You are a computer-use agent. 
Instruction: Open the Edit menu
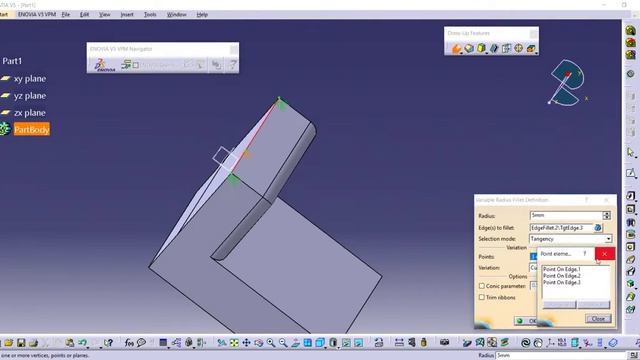pos(84,14)
